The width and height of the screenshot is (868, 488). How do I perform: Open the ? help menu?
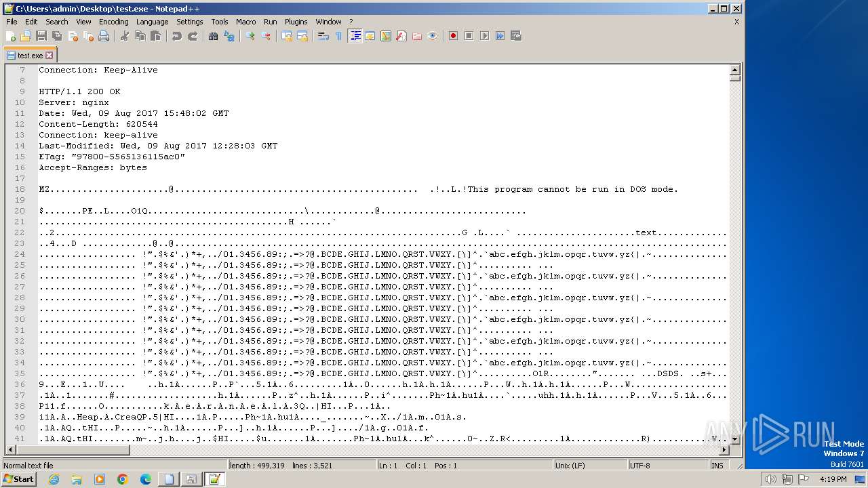351,22
